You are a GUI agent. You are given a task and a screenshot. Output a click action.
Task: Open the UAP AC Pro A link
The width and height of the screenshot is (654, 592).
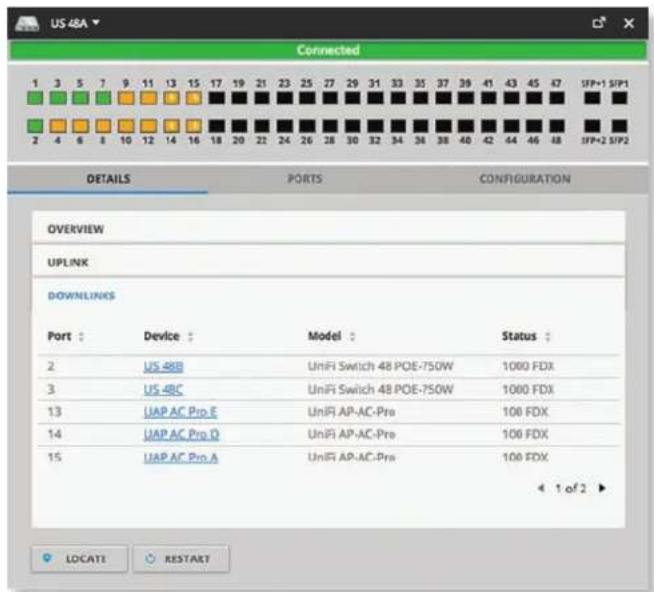click(180, 458)
